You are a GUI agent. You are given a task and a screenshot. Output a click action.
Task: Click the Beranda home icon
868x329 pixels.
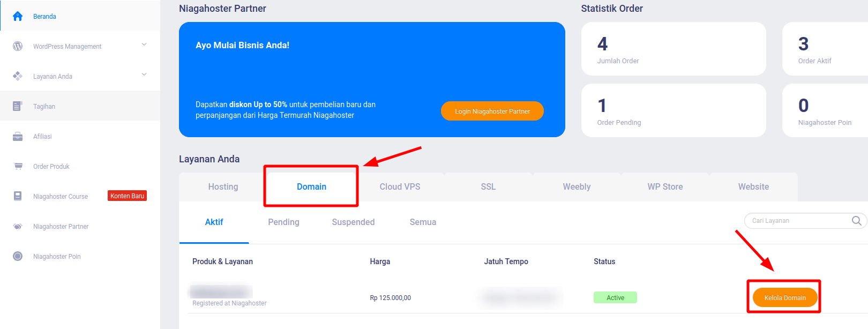coord(18,16)
